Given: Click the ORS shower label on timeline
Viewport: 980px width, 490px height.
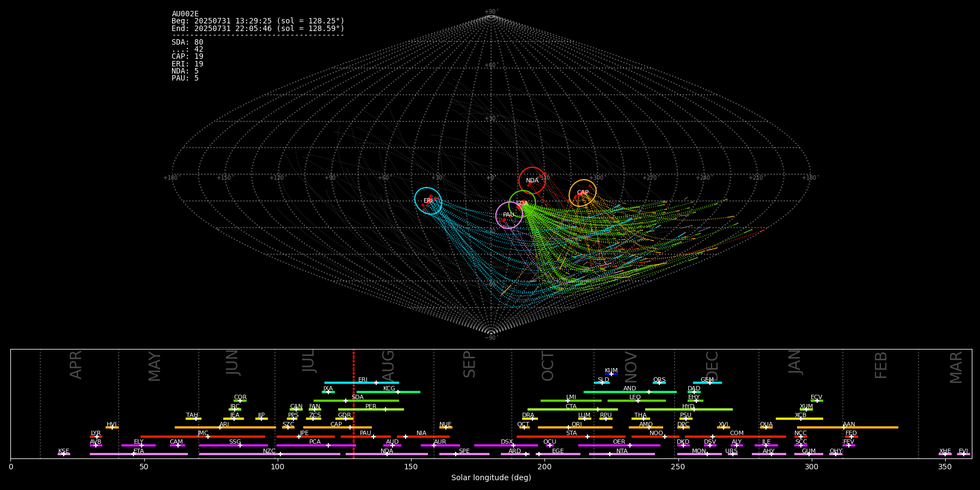Looking at the screenshot, I should coord(659,380).
